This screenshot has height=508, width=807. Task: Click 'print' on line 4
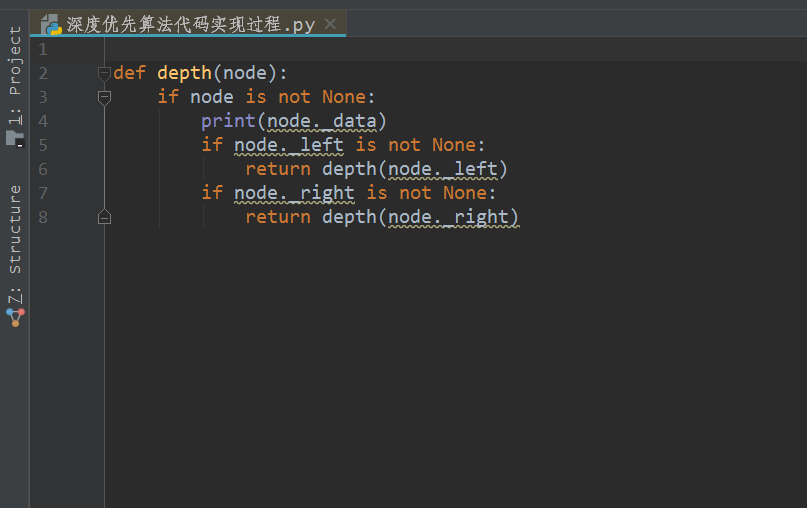pos(228,121)
